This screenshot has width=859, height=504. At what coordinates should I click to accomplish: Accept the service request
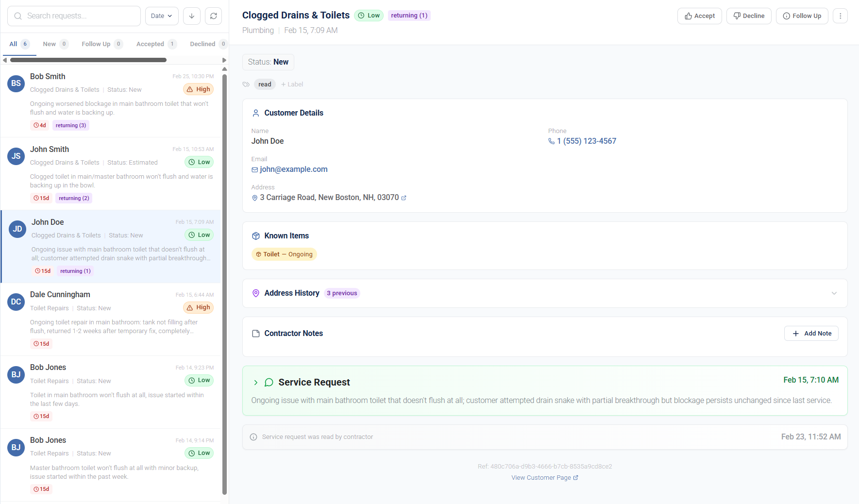(699, 16)
